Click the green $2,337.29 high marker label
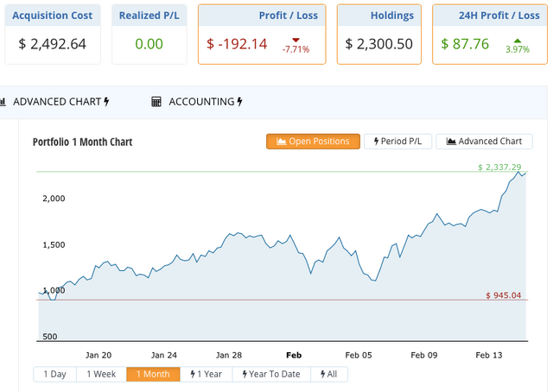Viewport: 553px width, 392px height. (501, 167)
